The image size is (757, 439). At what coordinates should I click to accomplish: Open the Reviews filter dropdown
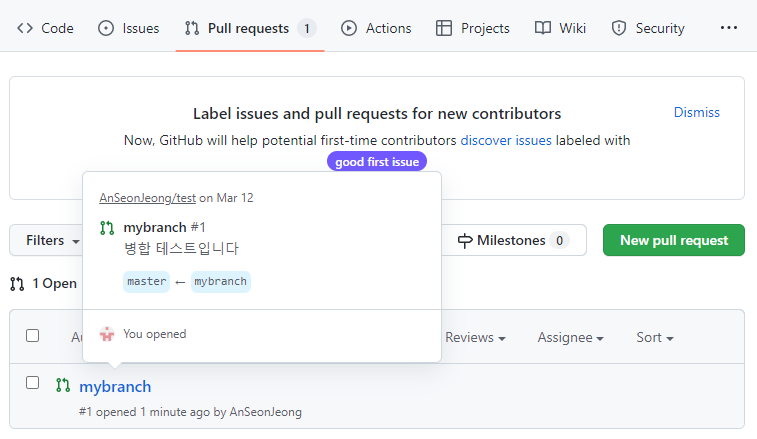pos(474,338)
